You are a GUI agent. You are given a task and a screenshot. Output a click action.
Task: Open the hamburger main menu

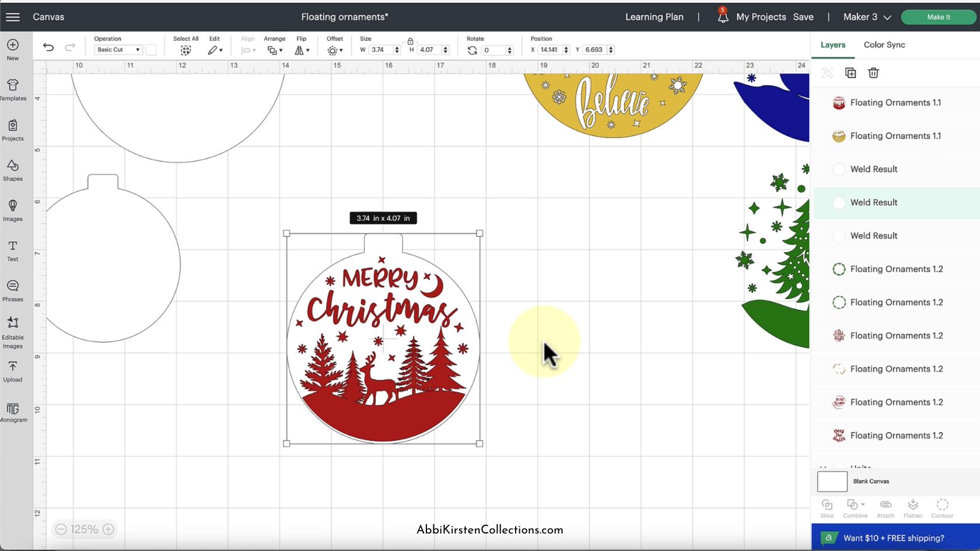(x=13, y=17)
